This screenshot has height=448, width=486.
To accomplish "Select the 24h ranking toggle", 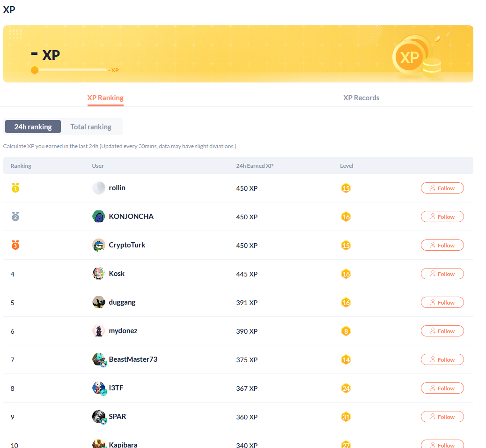I will pos(33,127).
